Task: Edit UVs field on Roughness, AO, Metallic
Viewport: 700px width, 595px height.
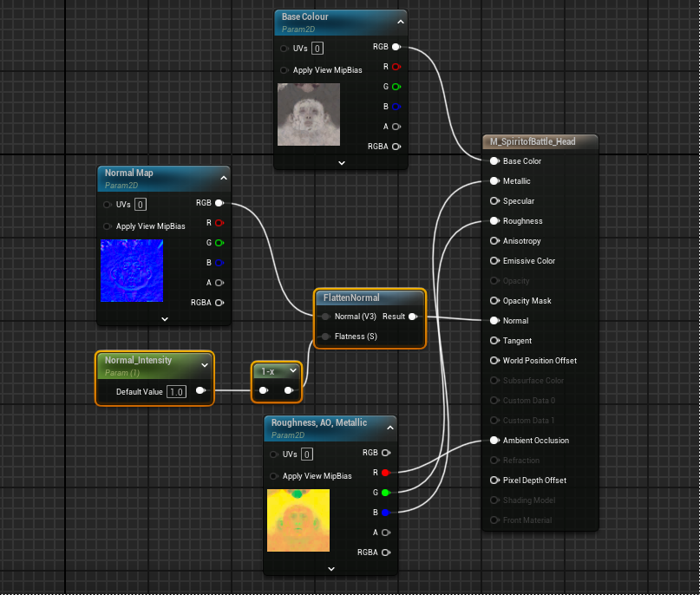Action: [307, 454]
